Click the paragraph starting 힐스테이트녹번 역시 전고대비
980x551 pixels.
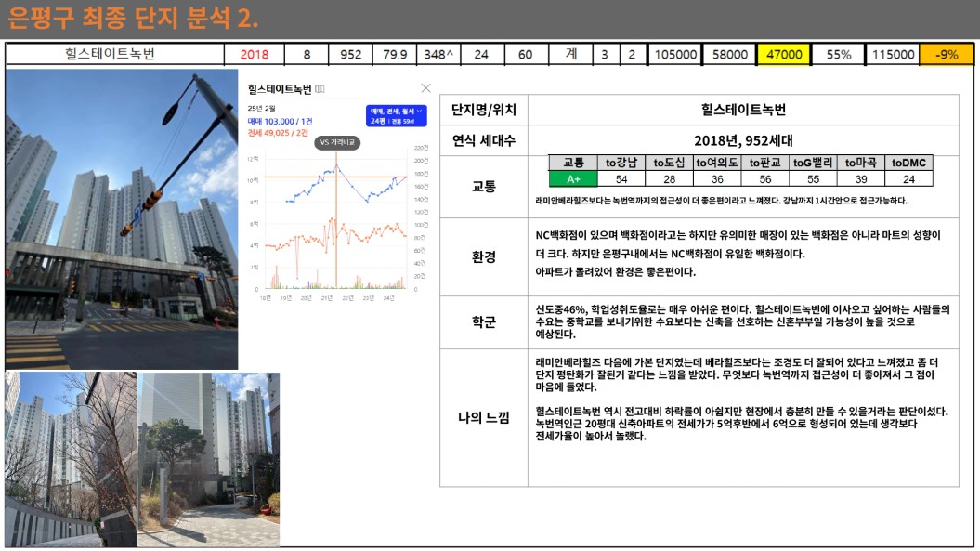pos(742,424)
